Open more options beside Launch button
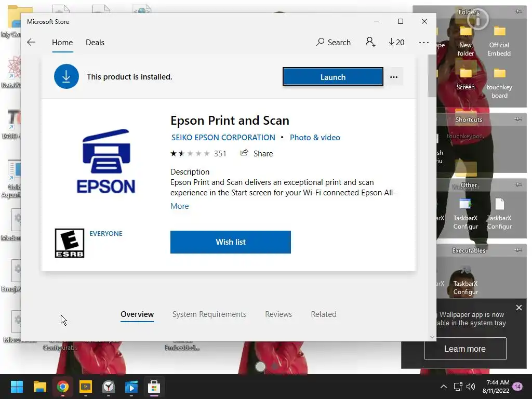The image size is (532, 399). click(x=394, y=77)
